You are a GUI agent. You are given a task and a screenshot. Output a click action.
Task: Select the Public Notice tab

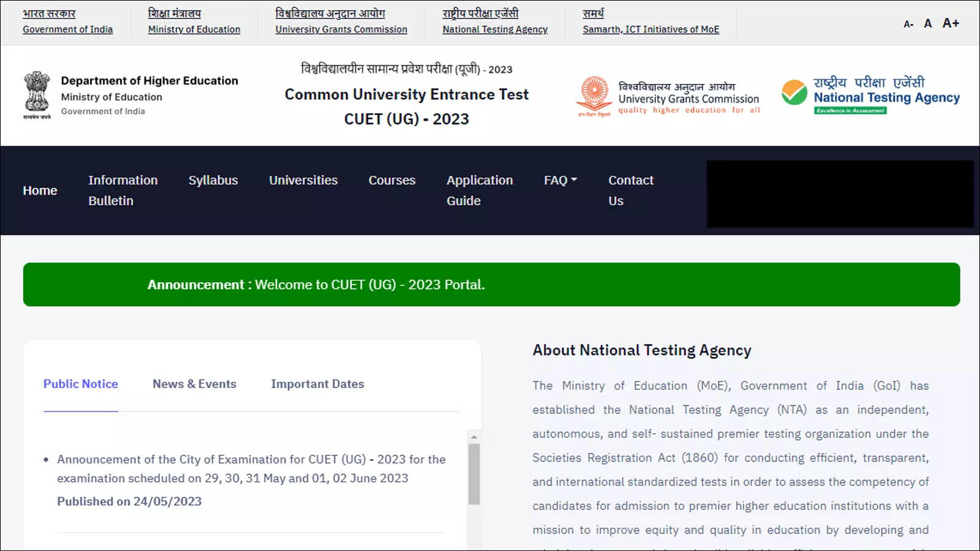pyautogui.click(x=80, y=384)
